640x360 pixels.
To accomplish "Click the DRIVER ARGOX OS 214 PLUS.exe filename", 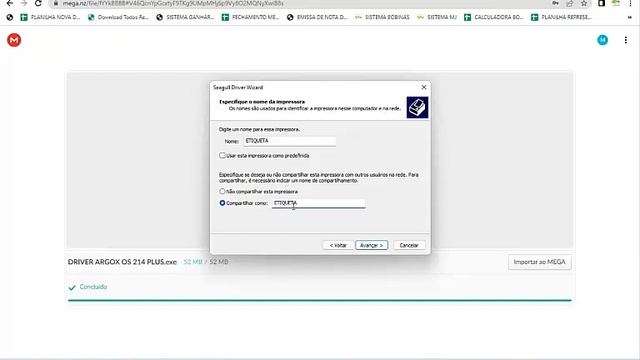I will click(122, 262).
